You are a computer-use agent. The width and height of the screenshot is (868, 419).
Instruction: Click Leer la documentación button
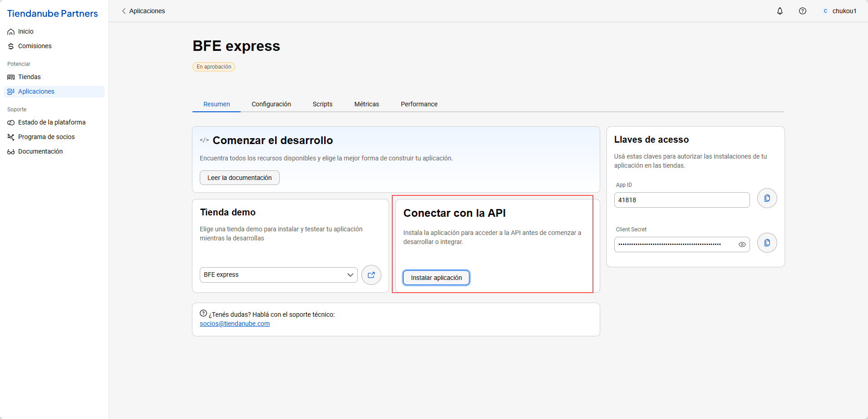(x=240, y=178)
